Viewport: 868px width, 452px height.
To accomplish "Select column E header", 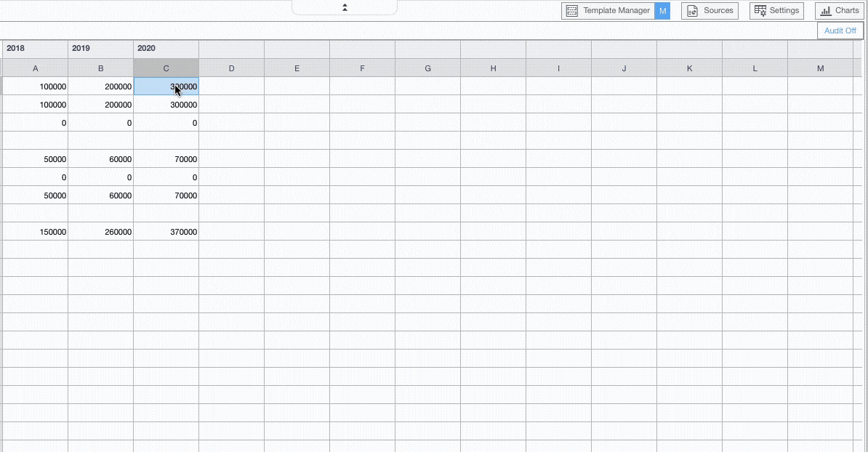I will [297, 68].
